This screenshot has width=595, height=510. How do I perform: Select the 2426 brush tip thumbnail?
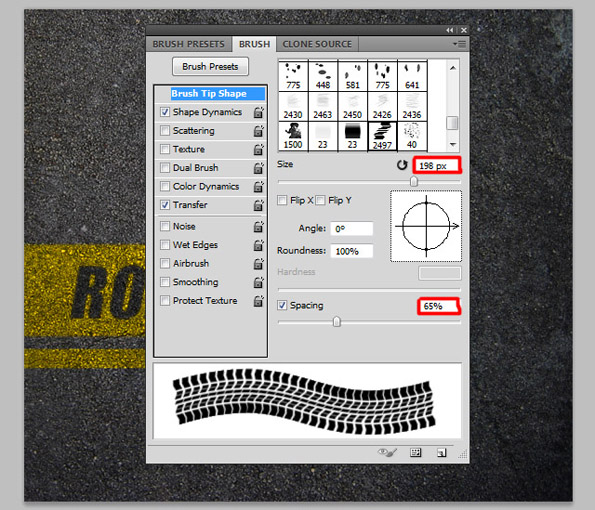pos(382,106)
